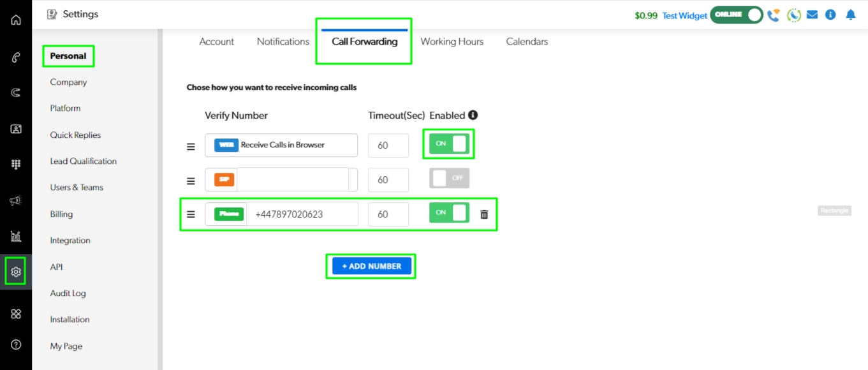The height and width of the screenshot is (370, 868).
Task: Disable Receive Calls in Browser toggle
Action: (x=449, y=144)
